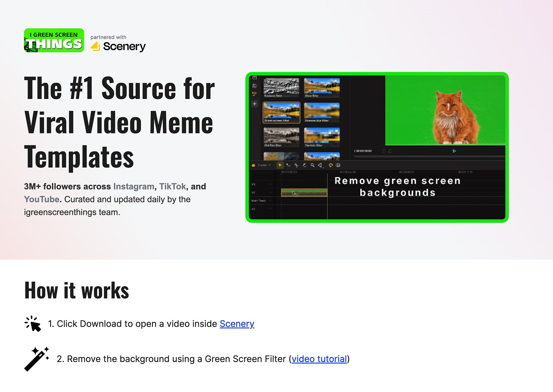The height and width of the screenshot is (392, 553).
Task: Follow the Scenery link in step 1
Action: tap(237, 324)
